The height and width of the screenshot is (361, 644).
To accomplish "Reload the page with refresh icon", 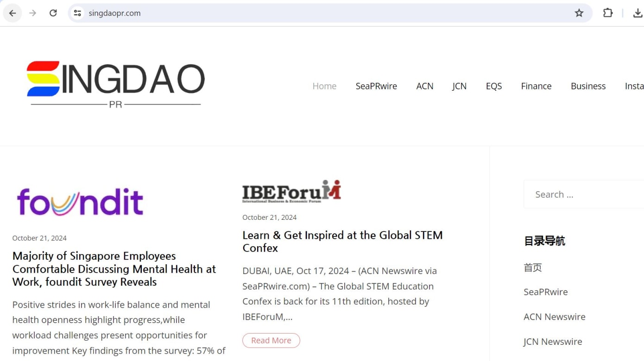I will pos(53,13).
